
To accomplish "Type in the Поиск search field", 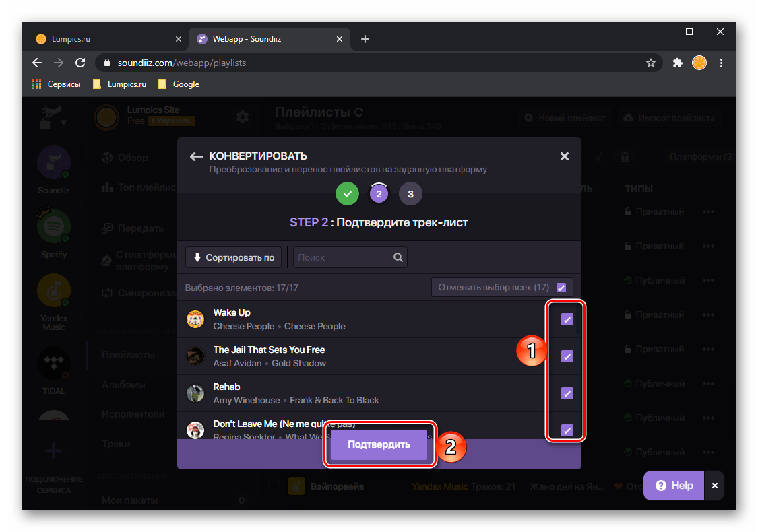I will point(342,257).
